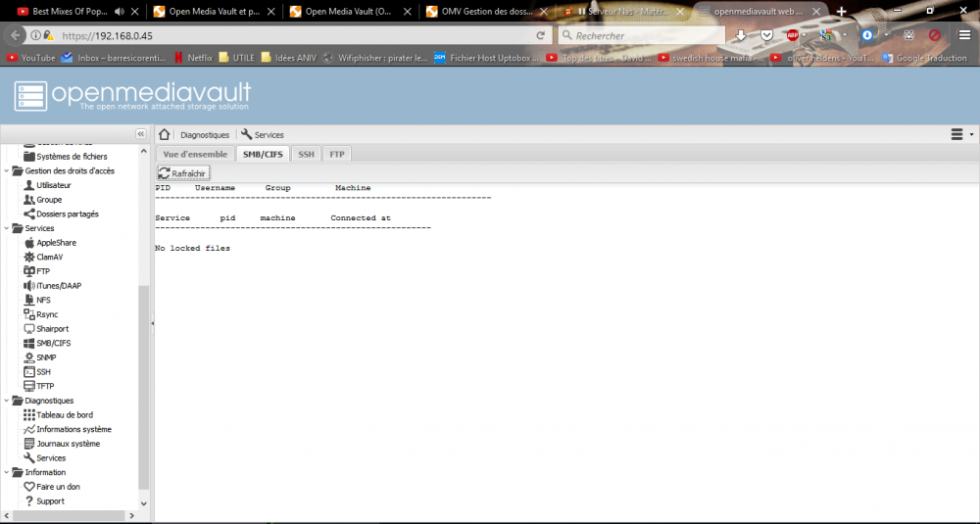980x524 pixels.
Task: Open the Groupe icon in sidebar
Action: pyautogui.click(x=28, y=199)
